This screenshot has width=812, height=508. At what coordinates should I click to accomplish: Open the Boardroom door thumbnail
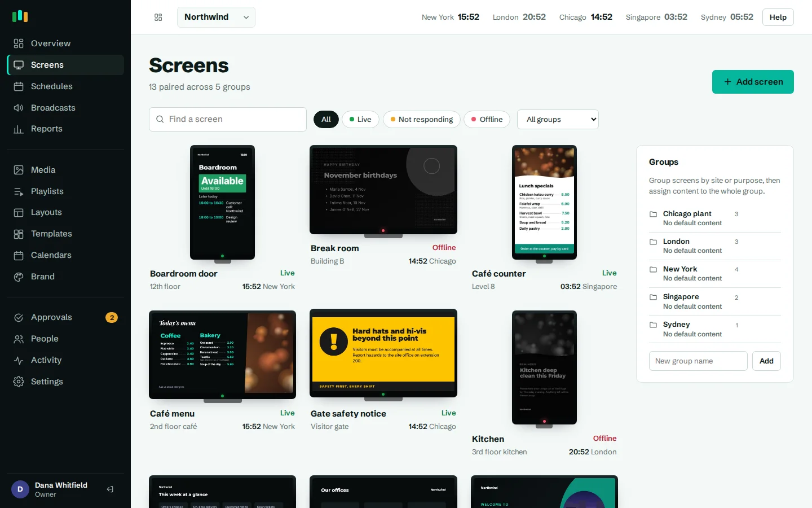(222, 202)
